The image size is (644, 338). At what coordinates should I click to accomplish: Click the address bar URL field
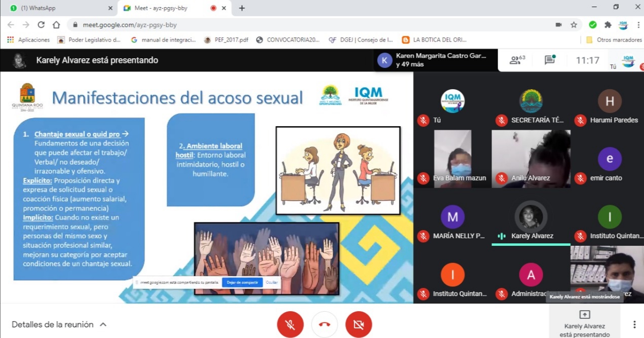[304, 24]
